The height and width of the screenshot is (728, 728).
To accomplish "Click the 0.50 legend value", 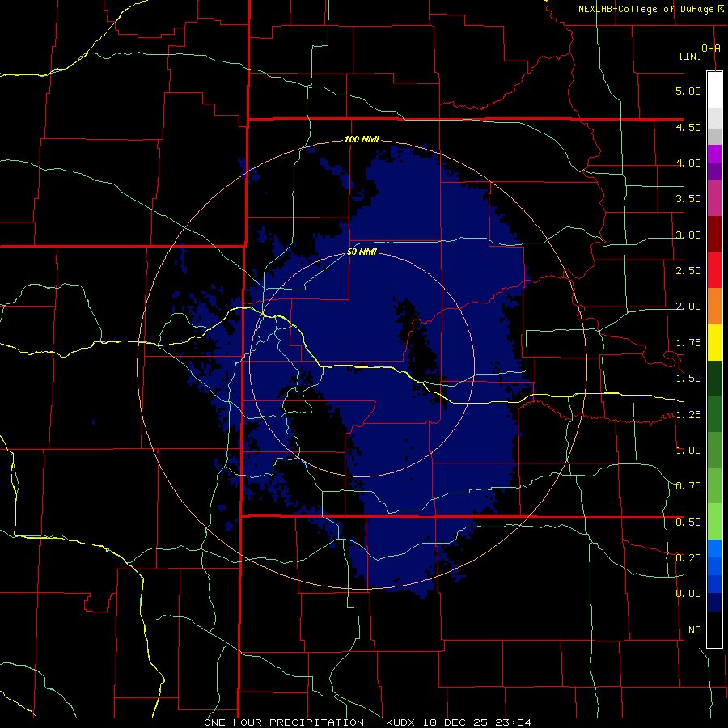I will coord(688,523).
